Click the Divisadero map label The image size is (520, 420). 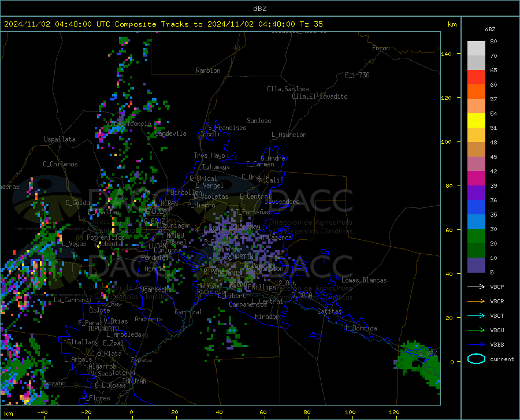click(282, 202)
